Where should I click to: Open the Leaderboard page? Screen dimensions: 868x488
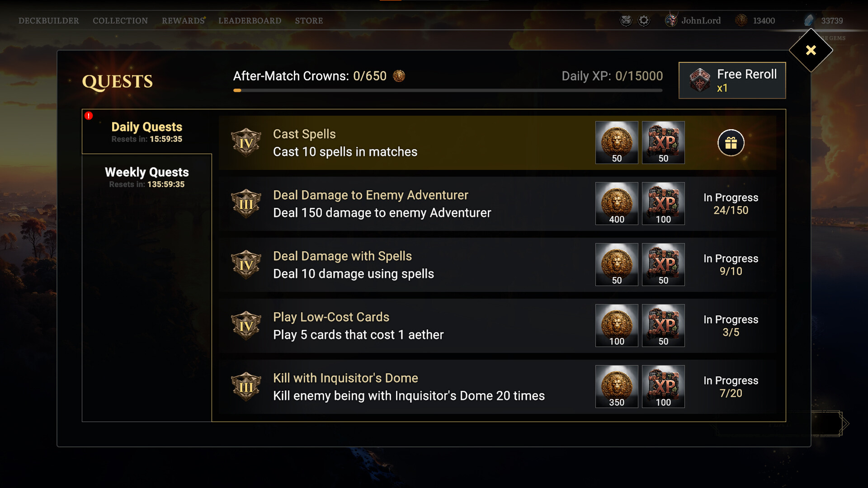pyautogui.click(x=250, y=21)
